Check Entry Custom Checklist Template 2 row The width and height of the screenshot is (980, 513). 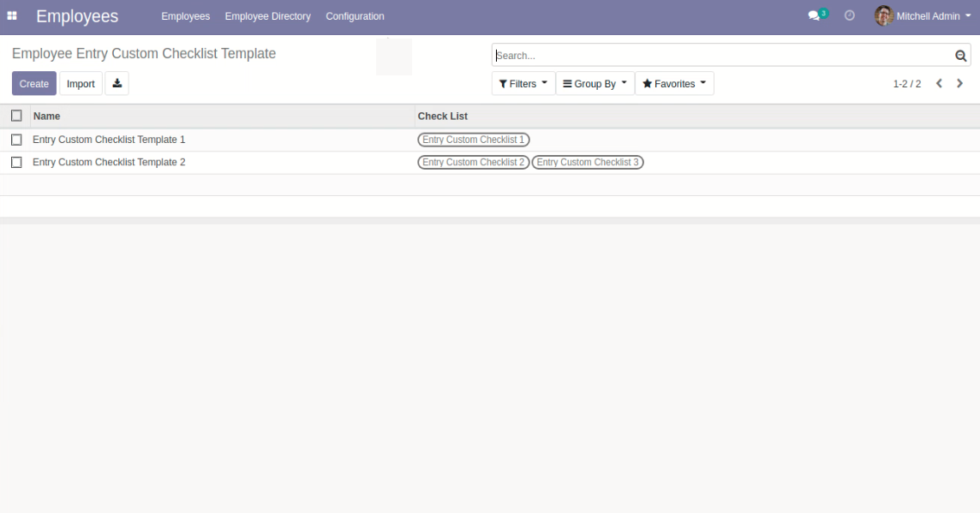[x=16, y=163]
